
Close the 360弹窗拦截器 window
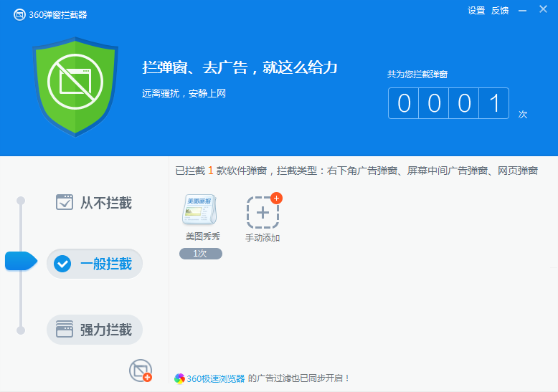coord(543,9)
